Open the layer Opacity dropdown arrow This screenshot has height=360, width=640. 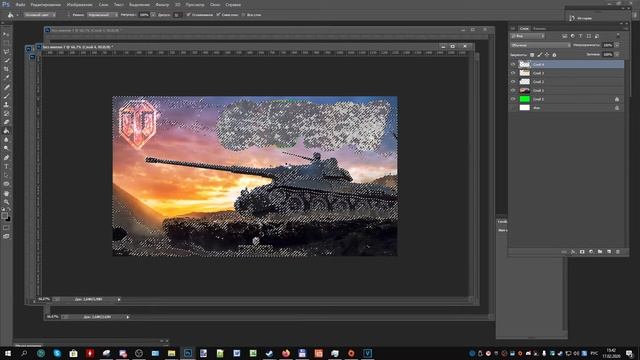point(617,45)
